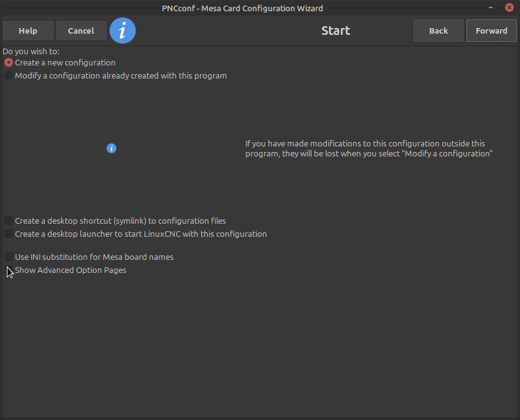Click the PNCconf window title bar text
Screen dimensions: 520x420
pos(242,8)
